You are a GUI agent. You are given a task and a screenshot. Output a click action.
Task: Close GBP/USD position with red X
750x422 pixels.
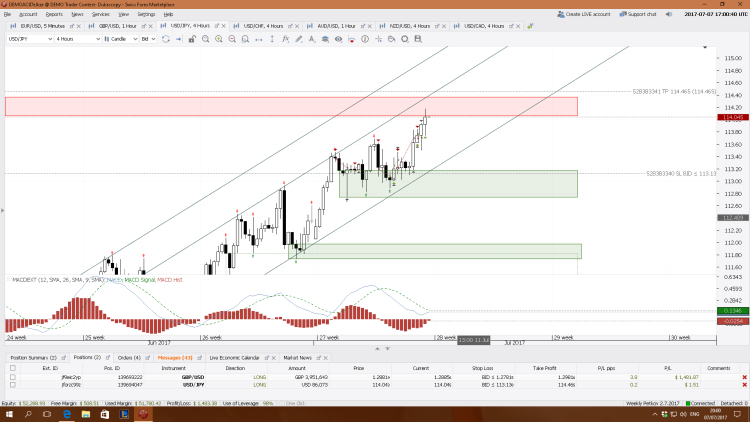(x=744, y=378)
